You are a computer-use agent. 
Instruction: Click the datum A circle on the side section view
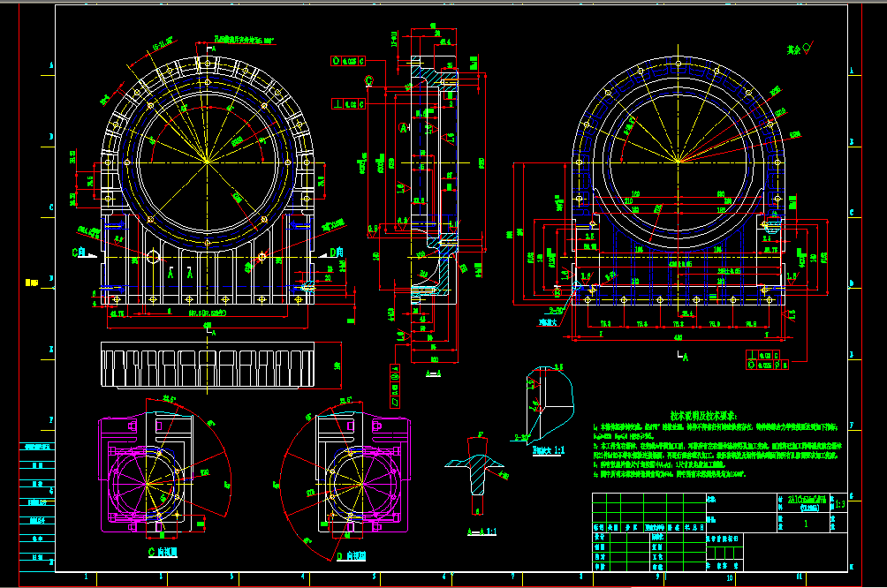tap(404, 129)
